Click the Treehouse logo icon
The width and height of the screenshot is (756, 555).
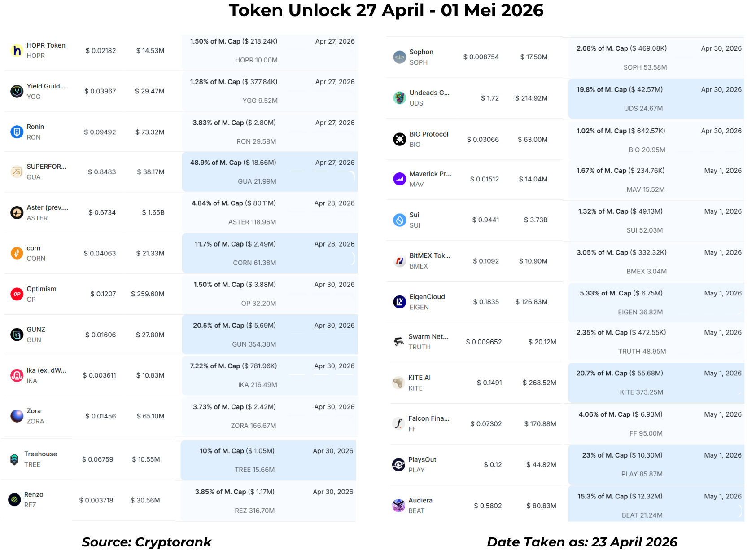pyautogui.click(x=14, y=459)
